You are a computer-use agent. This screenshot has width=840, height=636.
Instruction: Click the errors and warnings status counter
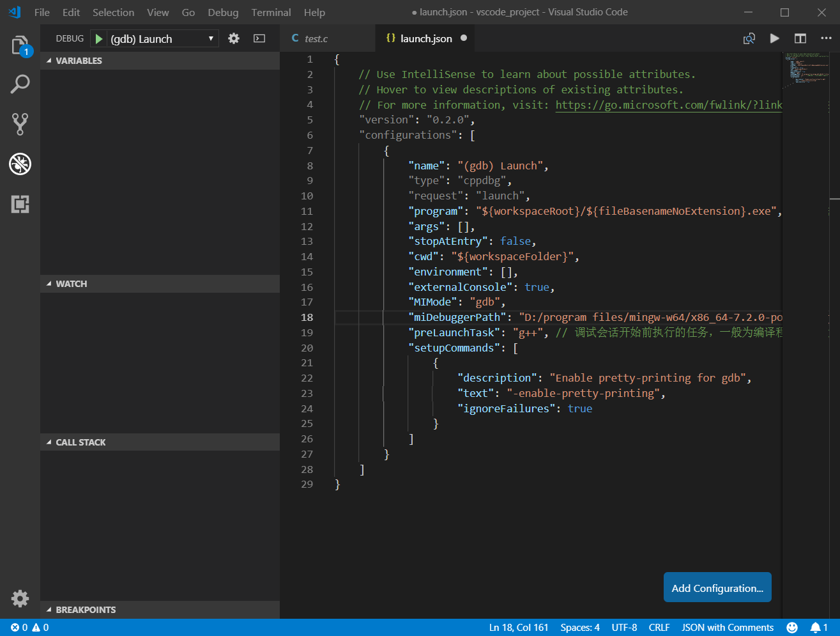(x=30, y=628)
